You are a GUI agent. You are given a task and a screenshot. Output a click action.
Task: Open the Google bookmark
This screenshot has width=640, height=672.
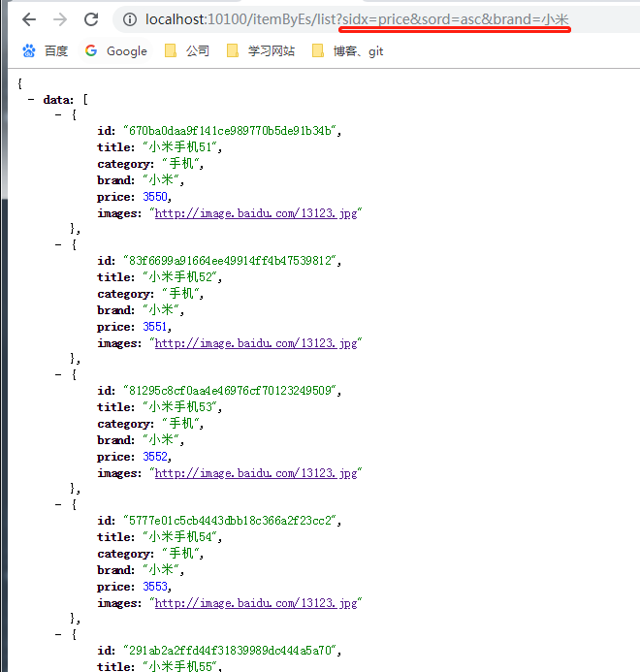[x=116, y=51]
